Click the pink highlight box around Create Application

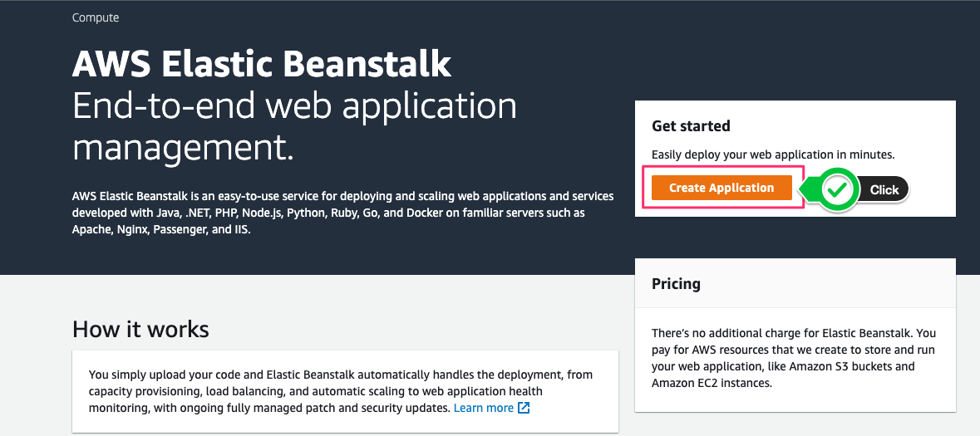tap(722, 188)
